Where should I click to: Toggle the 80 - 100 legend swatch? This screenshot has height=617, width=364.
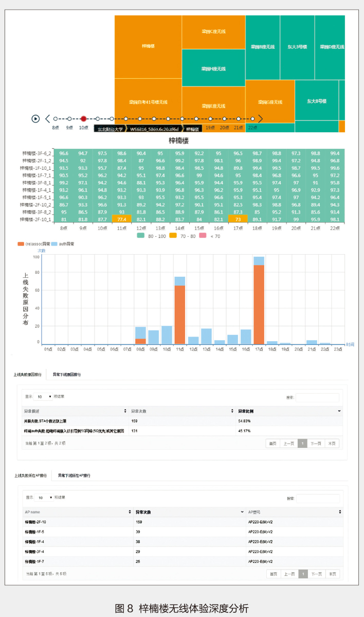[x=140, y=236]
